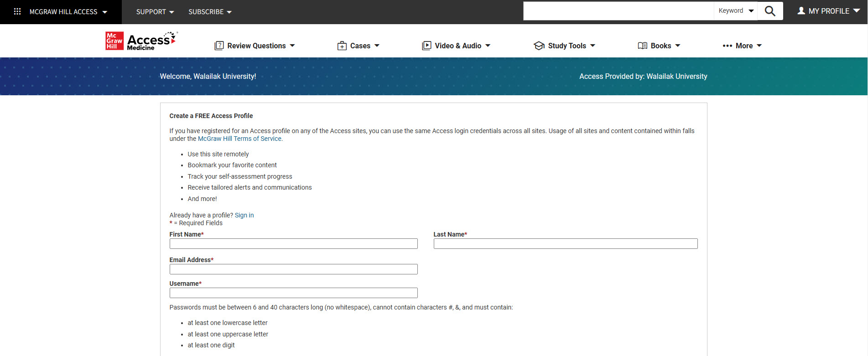Select the Email Address text box
868x356 pixels.
293,269
